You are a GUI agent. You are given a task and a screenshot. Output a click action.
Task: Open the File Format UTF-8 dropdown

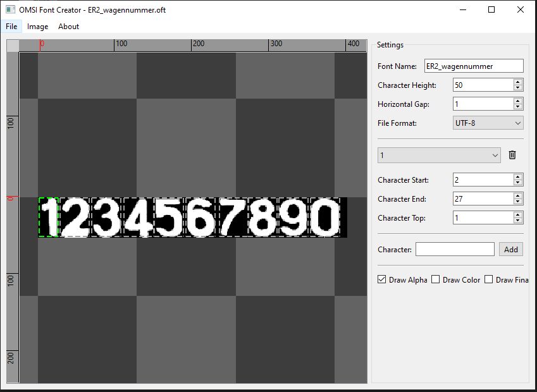pos(488,123)
